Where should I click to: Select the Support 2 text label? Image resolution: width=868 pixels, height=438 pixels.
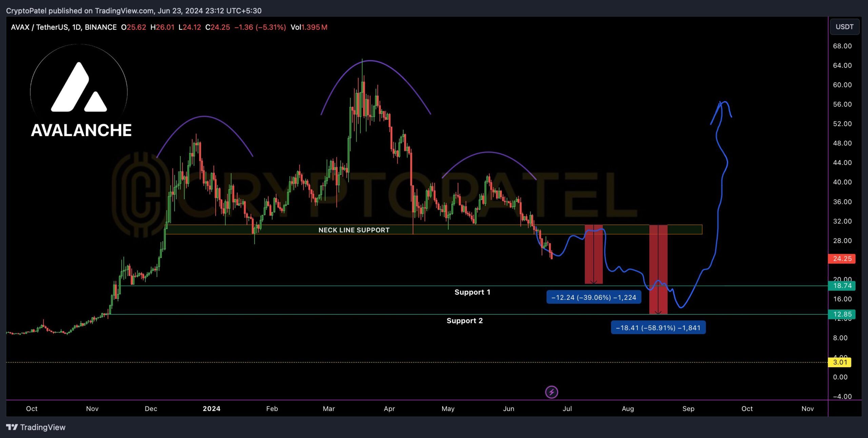tap(464, 320)
